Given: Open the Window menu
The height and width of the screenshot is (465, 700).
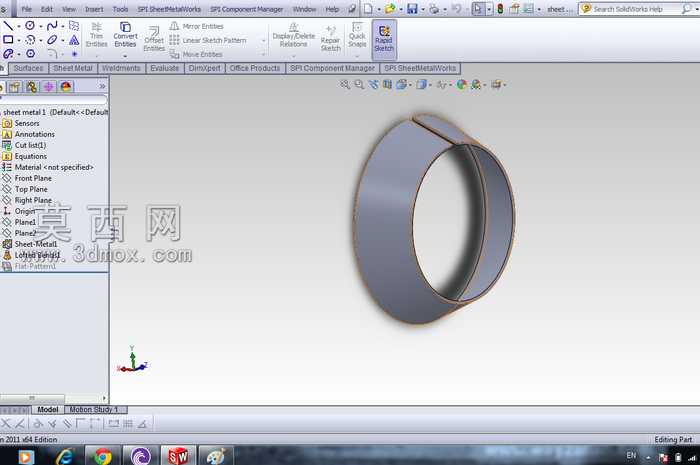Looking at the screenshot, I should tap(304, 9).
